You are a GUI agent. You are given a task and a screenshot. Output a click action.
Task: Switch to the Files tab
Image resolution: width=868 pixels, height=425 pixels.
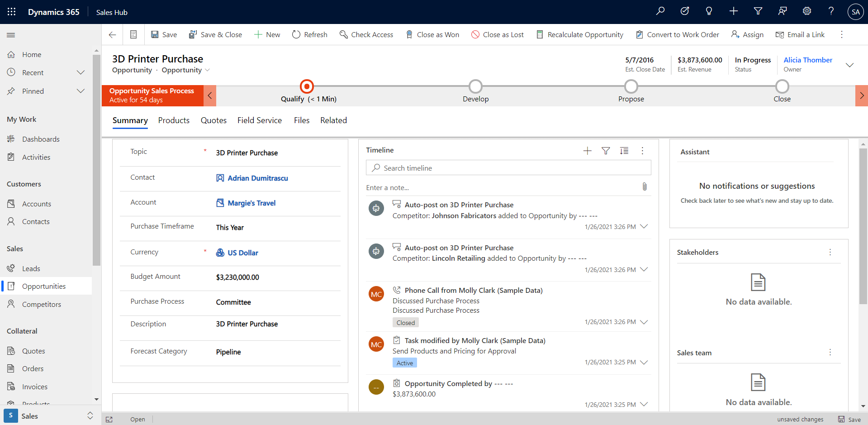click(x=302, y=120)
